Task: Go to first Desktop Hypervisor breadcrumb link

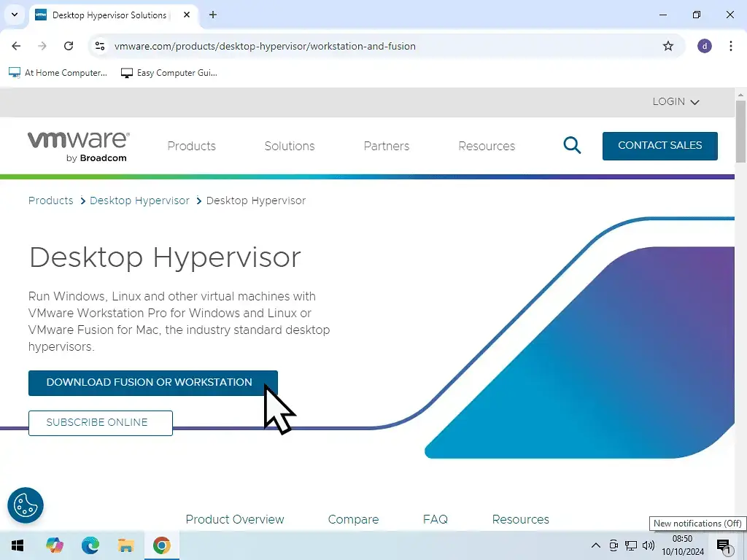Action: tap(139, 201)
